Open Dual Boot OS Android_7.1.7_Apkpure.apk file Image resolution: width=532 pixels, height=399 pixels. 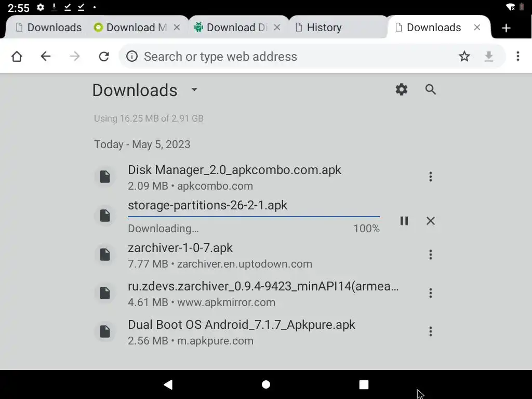241,325
